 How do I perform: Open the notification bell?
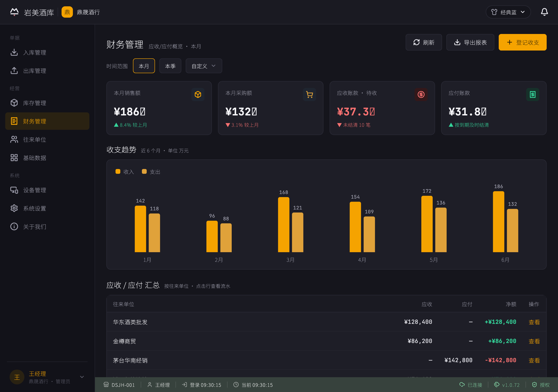[544, 12]
